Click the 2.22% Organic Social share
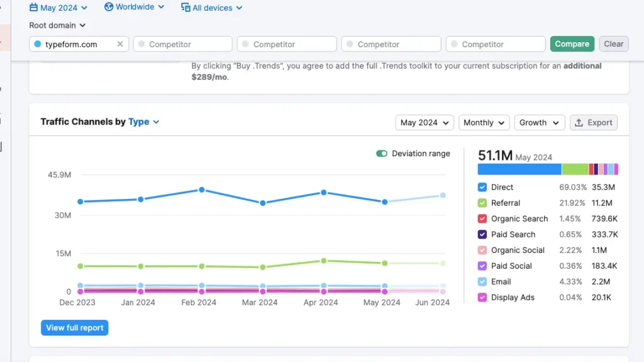Screen dimensions: 644x362 pos(570,250)
